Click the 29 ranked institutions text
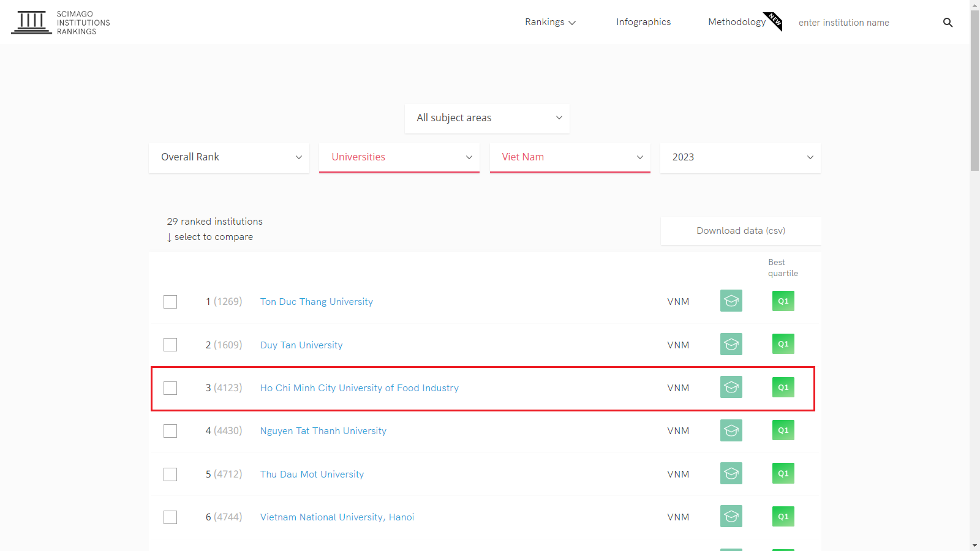 click(x=214, y=222)
